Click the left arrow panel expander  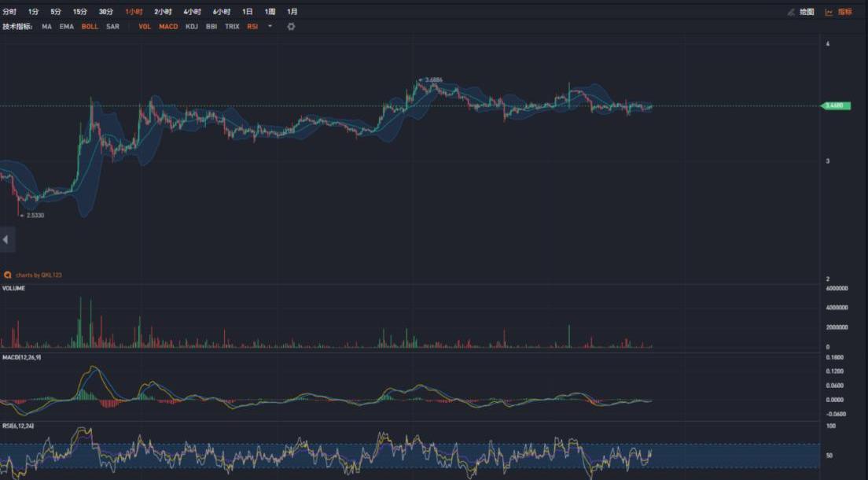6,239
